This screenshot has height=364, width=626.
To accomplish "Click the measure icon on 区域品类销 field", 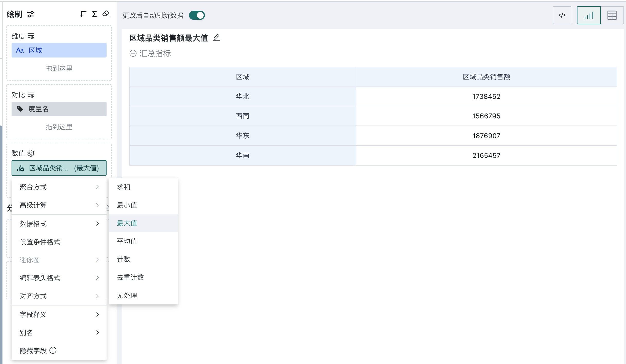I will [x=21, y=168].
